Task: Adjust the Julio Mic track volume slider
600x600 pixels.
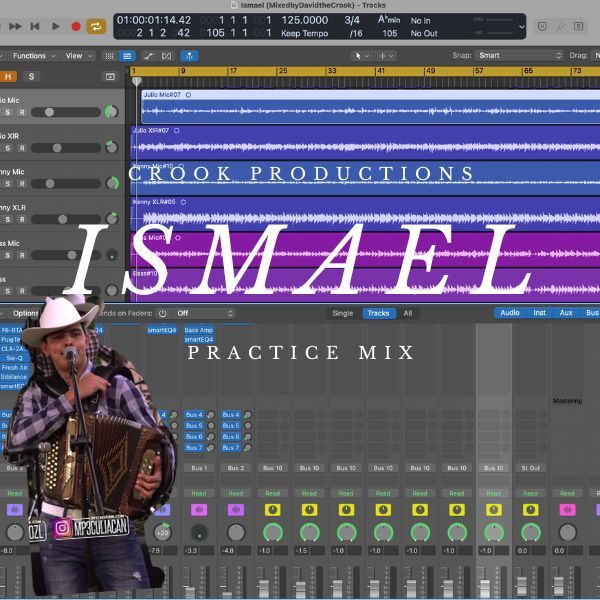Action: [66, 112]
